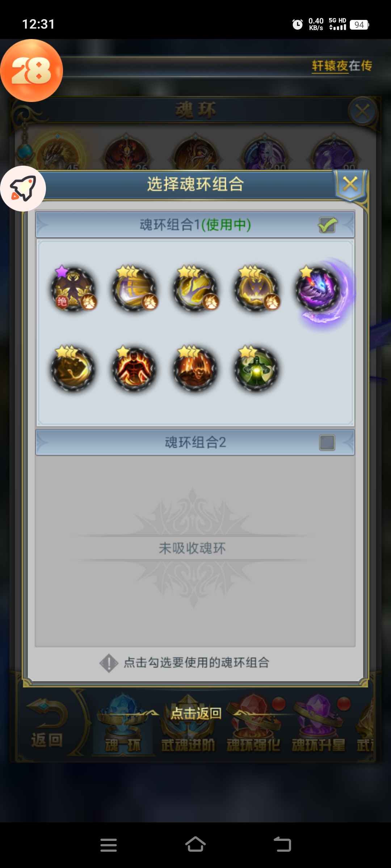The image size is (391, 868).
Task: Select the golden crown soul ring icon
Action: click(x=257, y=290)
